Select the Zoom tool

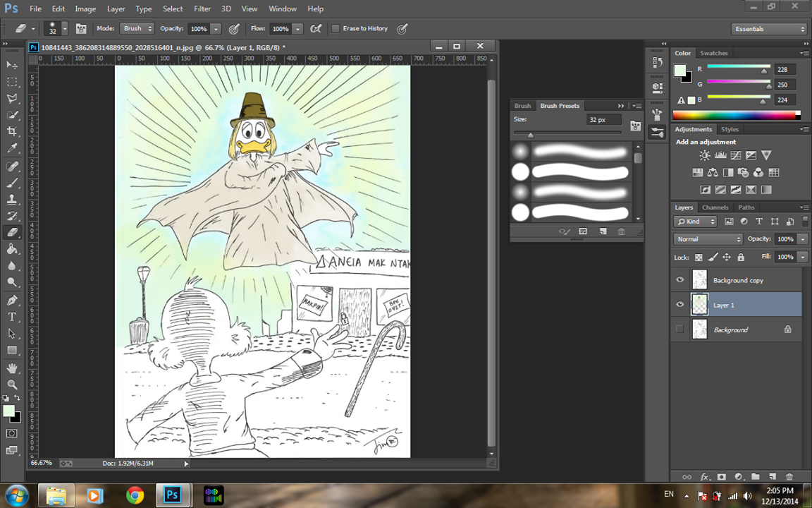coord(12,385)
